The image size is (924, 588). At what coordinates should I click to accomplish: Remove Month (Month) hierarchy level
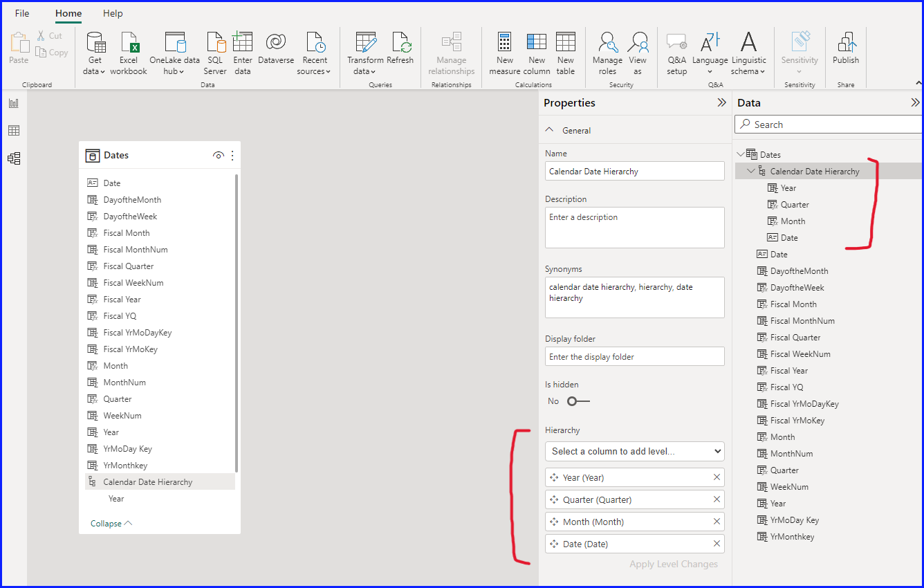717,522
